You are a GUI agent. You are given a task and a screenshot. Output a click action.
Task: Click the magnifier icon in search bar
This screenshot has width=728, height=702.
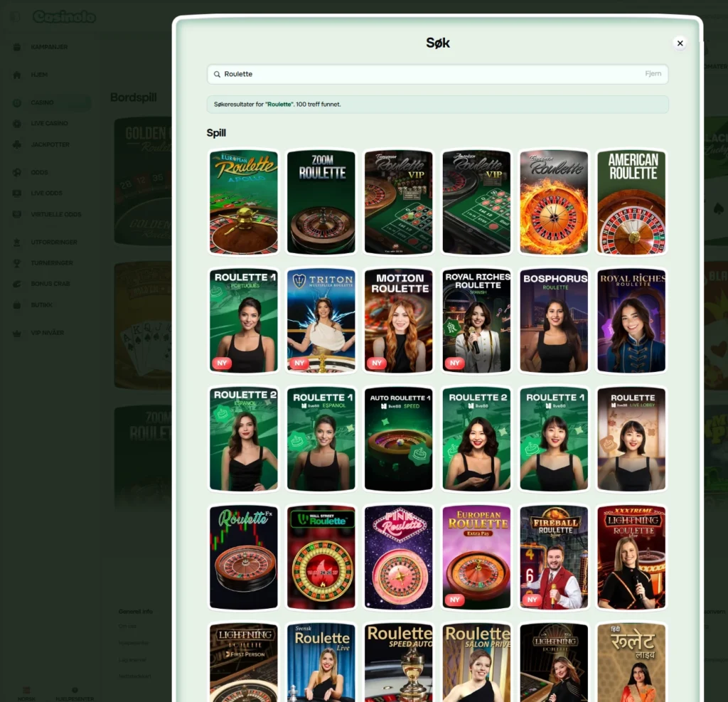click(217, 75)
